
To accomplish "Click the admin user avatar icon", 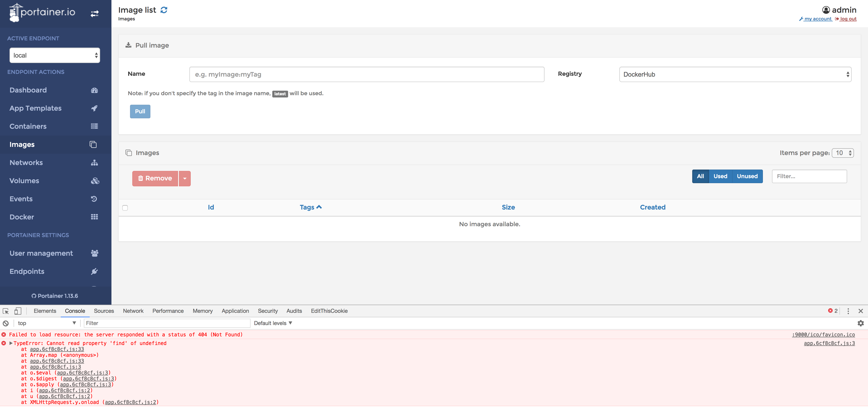I will (x=826, y=10).
